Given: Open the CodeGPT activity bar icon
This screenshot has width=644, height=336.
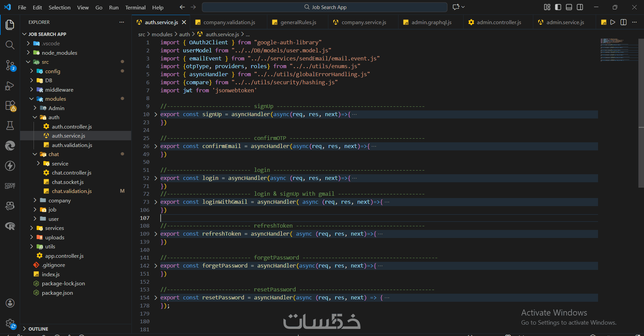Looking at the screenshot, I should pos(10,186).
